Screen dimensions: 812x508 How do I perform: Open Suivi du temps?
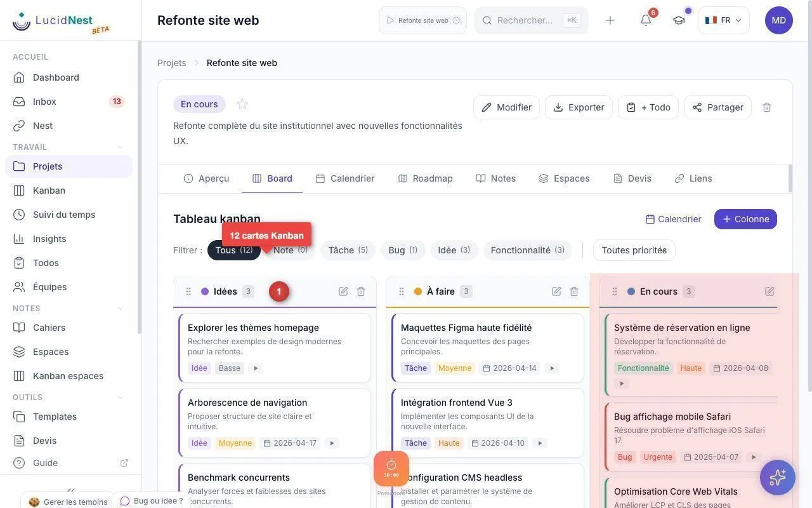69,215
